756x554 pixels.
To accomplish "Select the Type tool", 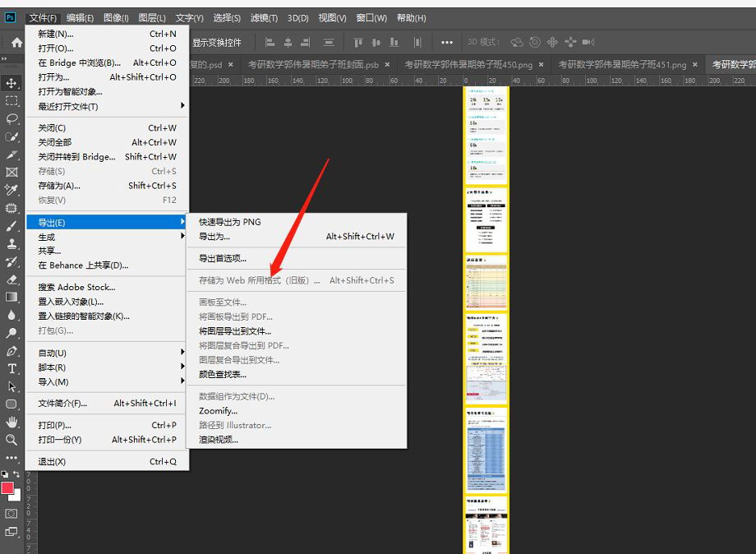I will pos(12,368).
